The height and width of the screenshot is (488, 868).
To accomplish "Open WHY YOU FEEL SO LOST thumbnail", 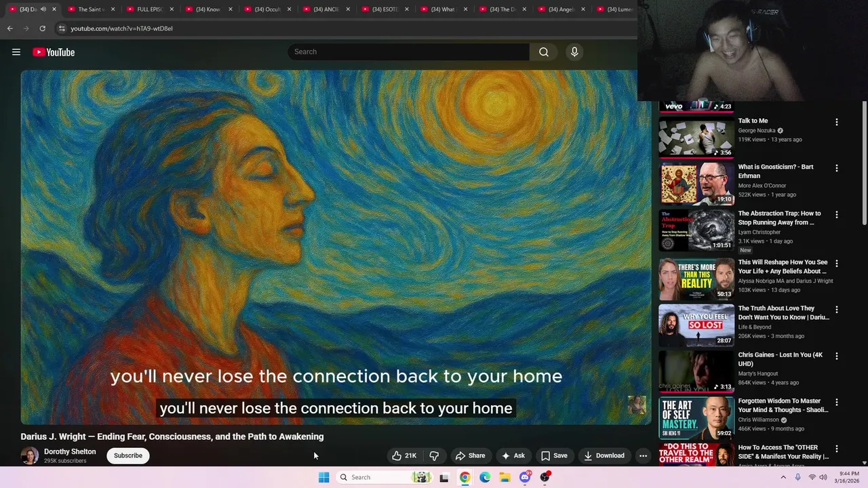I will (696, 325).
